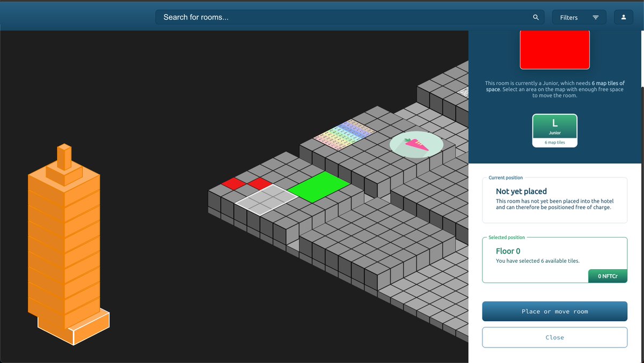This screenshot has height=363, width=644.
Task: Select the carrot logo room
Action: tap(416, 144)
